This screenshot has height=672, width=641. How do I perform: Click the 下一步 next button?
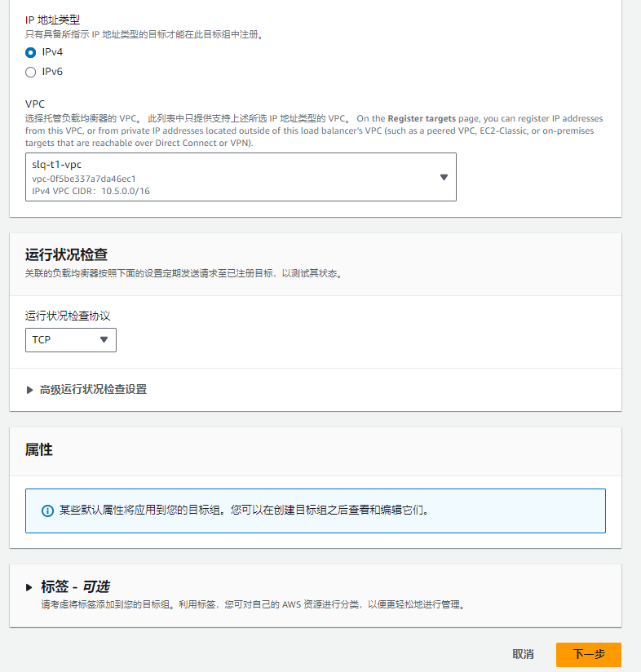coord(589,654)
